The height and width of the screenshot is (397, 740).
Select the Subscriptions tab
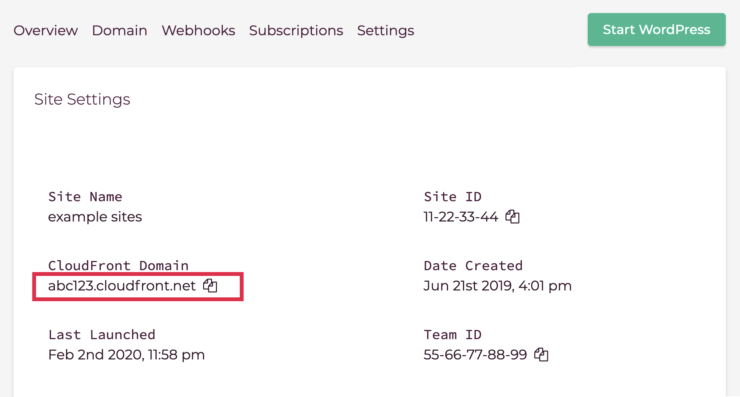[296, 30]
